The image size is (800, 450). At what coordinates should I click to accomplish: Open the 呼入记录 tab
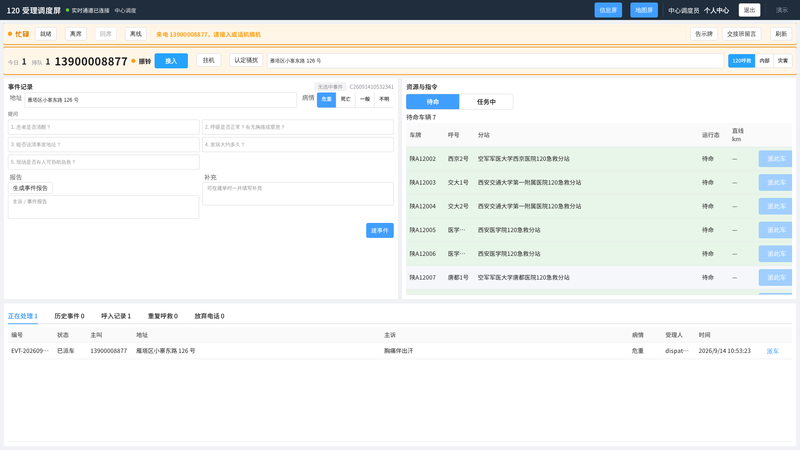click(116, 316)
